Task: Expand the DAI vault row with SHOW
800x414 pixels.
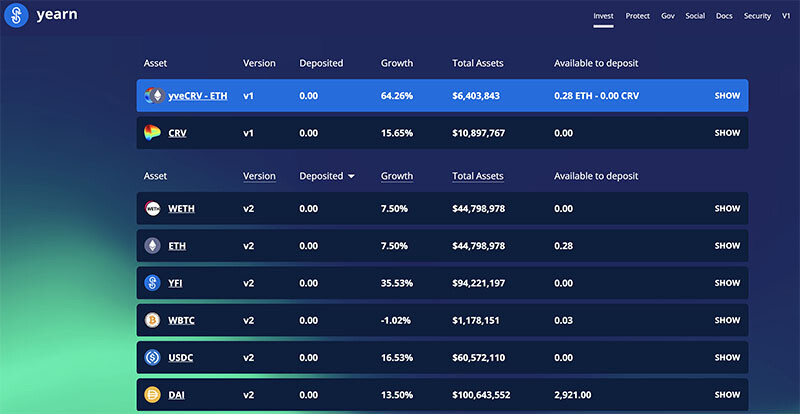Action: click(727, 395)
